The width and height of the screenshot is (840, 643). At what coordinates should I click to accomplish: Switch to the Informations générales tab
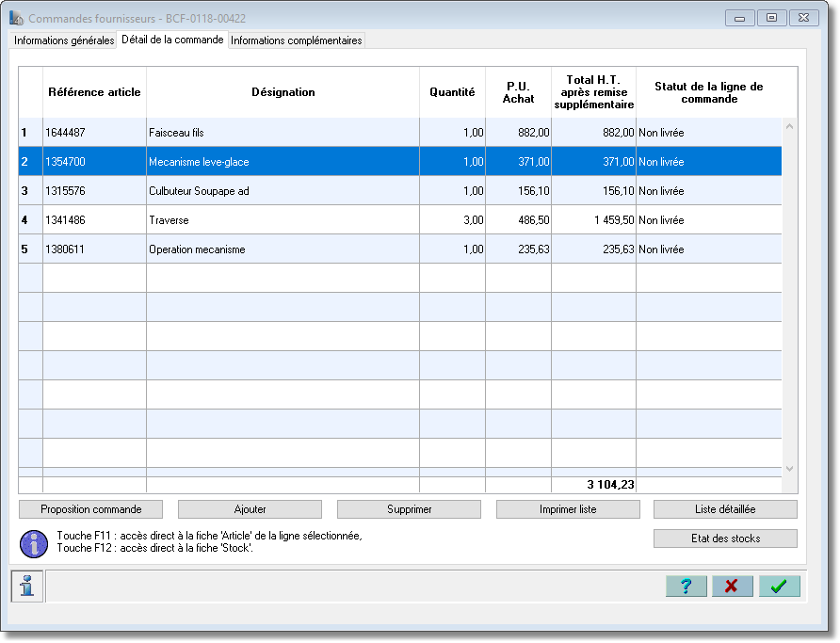pyautogui.click(x=64, y=40)
